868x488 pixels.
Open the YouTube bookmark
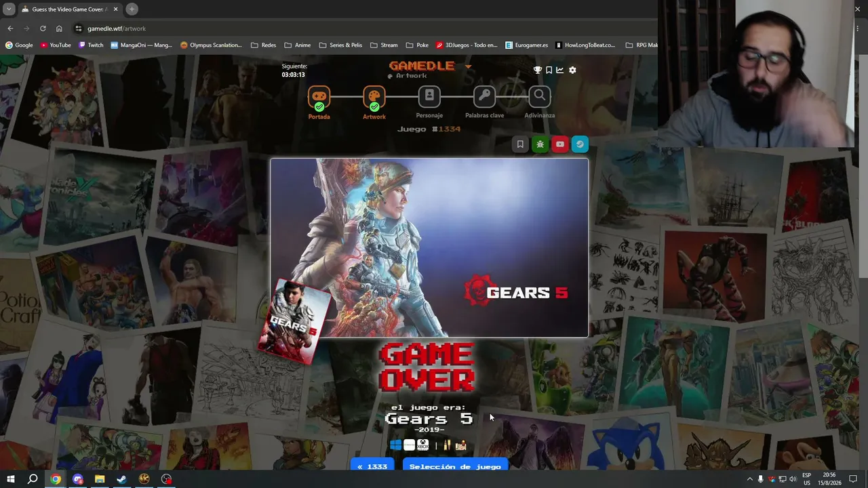56,45
